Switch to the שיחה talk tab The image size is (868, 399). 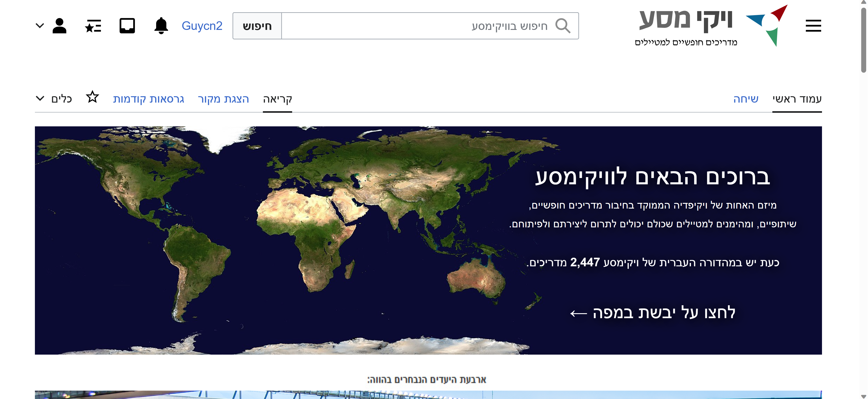[746, 99]
